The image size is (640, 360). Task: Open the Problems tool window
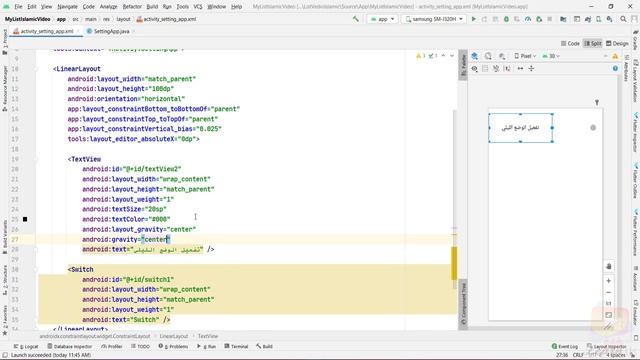tap(173, 347)
